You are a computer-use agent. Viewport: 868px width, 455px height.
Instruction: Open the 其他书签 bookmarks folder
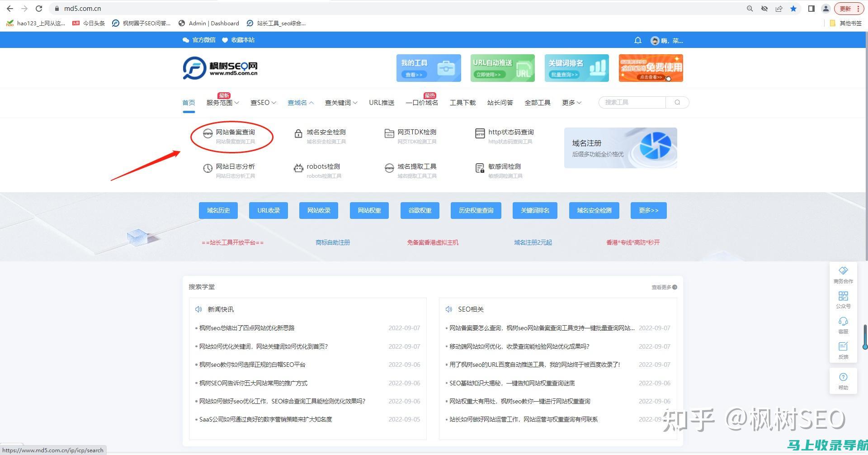pyautogui.click(x=846, y=23)
